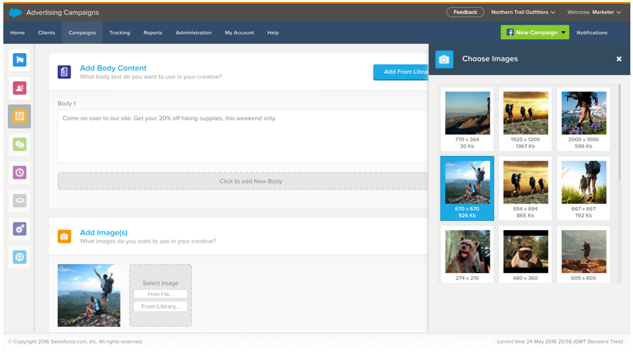Deselect the highlighted 670 x 670 image
The image size is (633, 364).
coord(467,188)
